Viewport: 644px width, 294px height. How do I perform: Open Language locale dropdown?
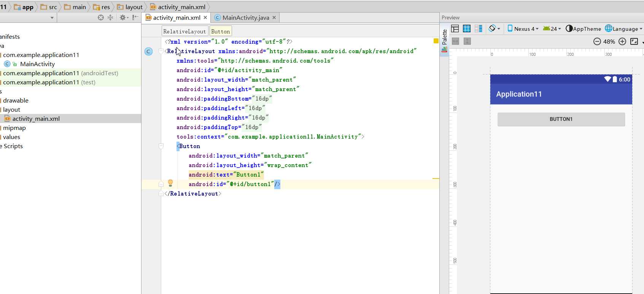click(623, 28)
